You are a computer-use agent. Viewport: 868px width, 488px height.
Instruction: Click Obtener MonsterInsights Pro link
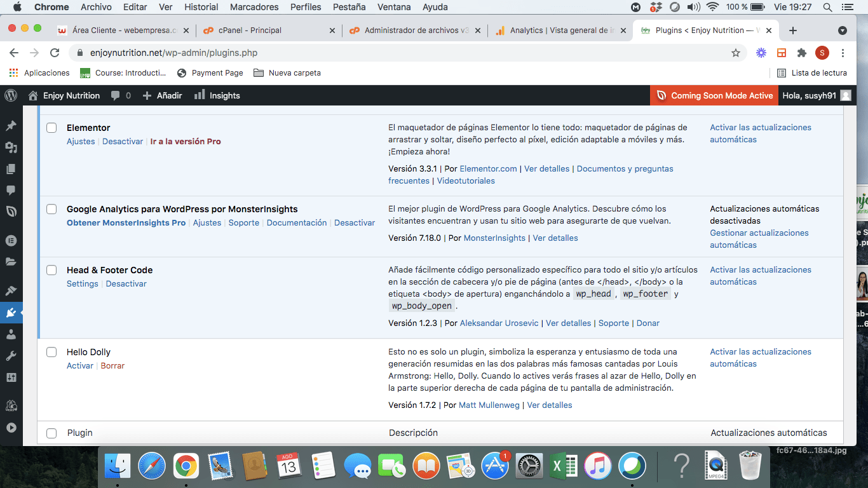pyautogui.click(x=126, y=223)
